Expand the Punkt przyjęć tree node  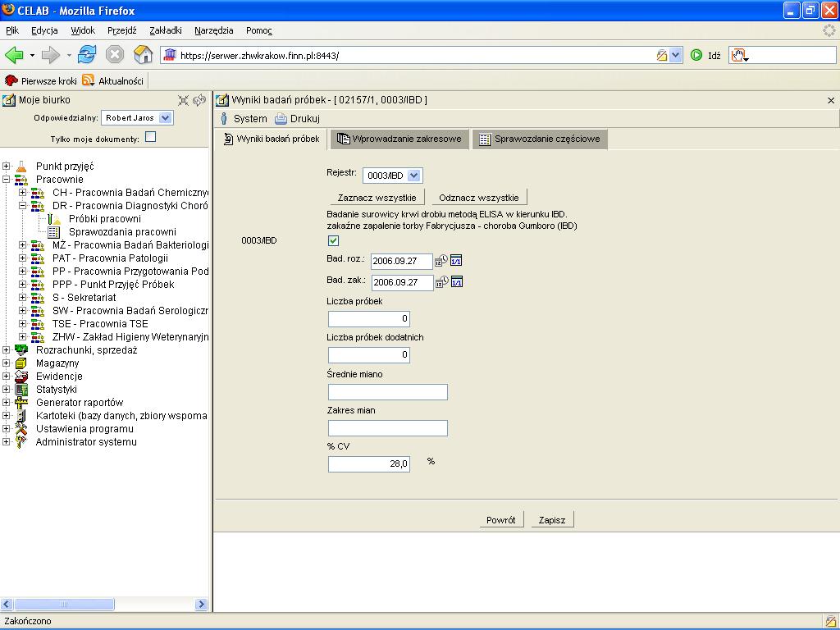pos(6,167)
